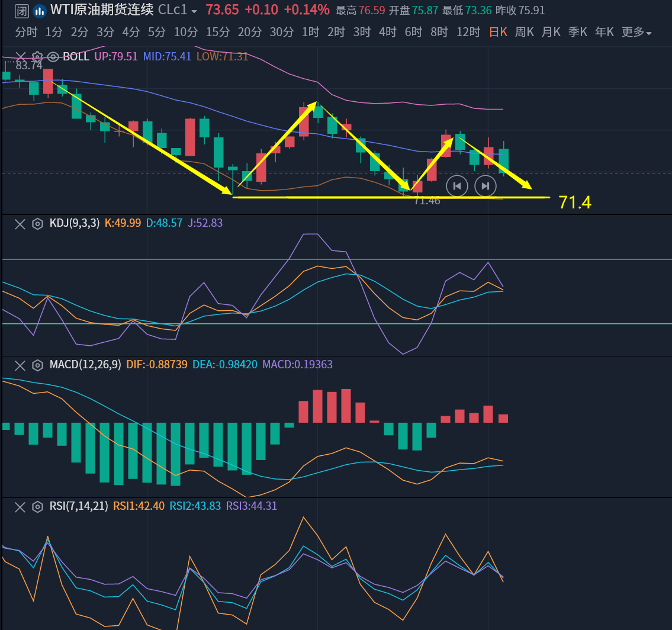This screenshot has width=672, height=630.
Task: Select the 2分 timeframe
Action: pos(80,32)
